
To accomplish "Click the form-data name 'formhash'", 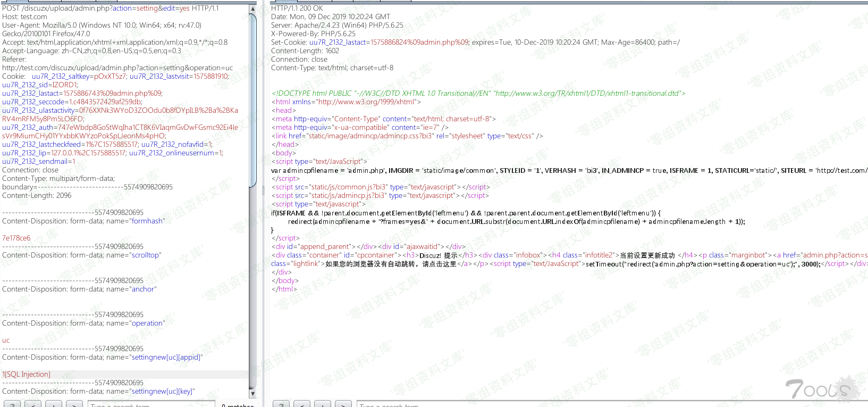I will click(x=148, y=221).
